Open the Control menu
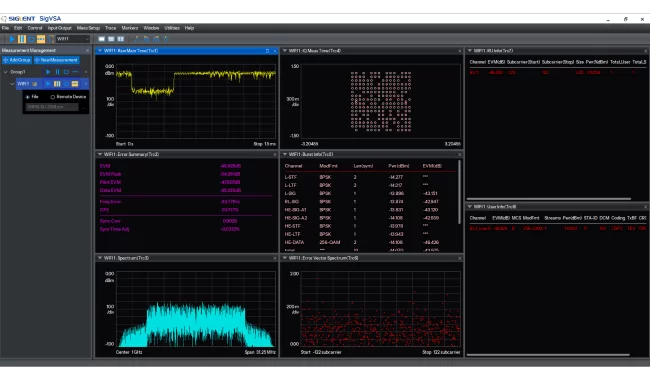650x380 pixels. tap(35, 28)
